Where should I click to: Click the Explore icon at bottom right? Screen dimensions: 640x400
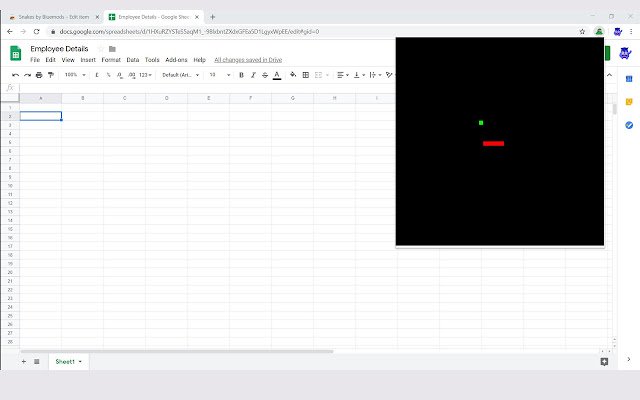click(604, 362)
